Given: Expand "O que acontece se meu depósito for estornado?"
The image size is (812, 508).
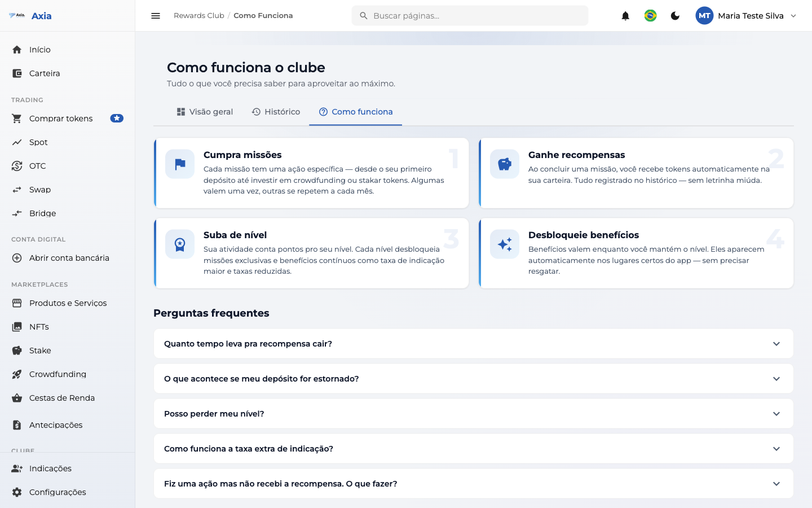Looking at the screenshot, I should pos(474,379).
